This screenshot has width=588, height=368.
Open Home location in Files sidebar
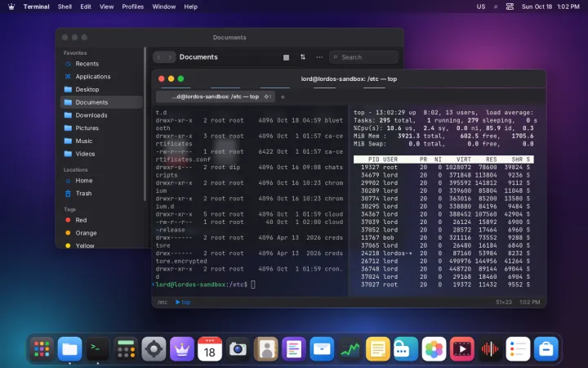pos(101,181)
